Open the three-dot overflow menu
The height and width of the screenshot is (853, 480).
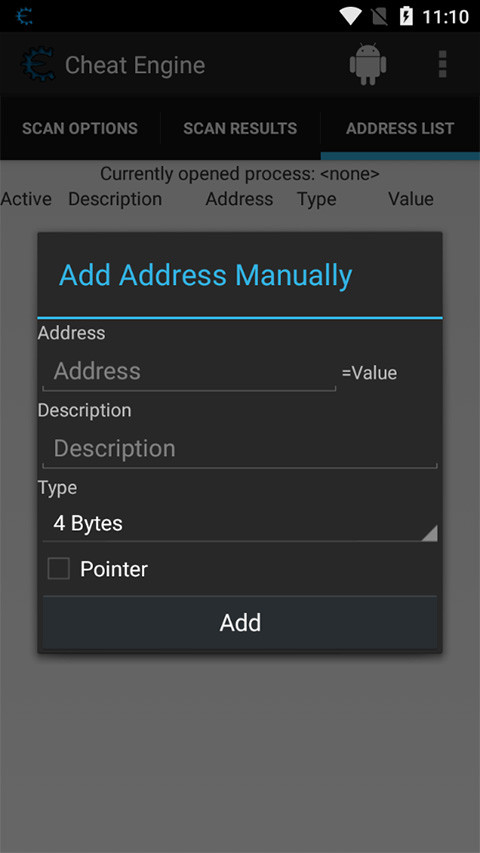(442, 64)
